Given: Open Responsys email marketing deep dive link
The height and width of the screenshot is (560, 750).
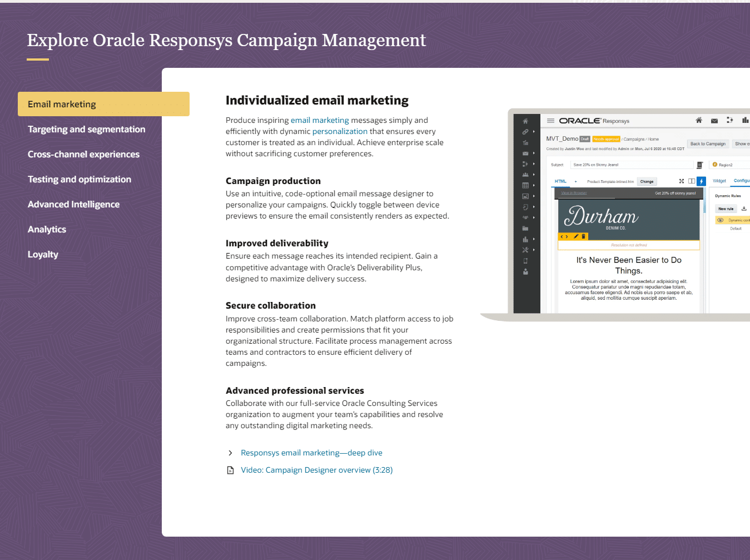Looking at the screenshot, I should (311, 453).
